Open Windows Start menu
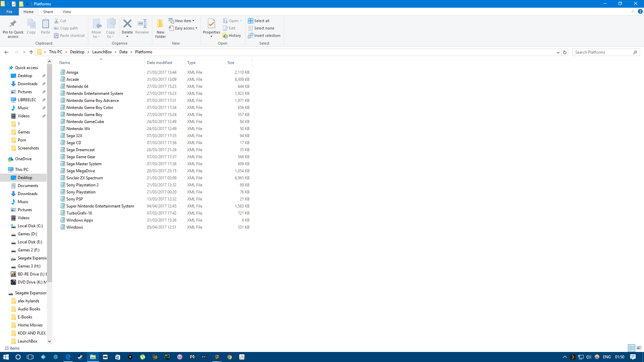The image size is (644, 362). tap(6, 357)
